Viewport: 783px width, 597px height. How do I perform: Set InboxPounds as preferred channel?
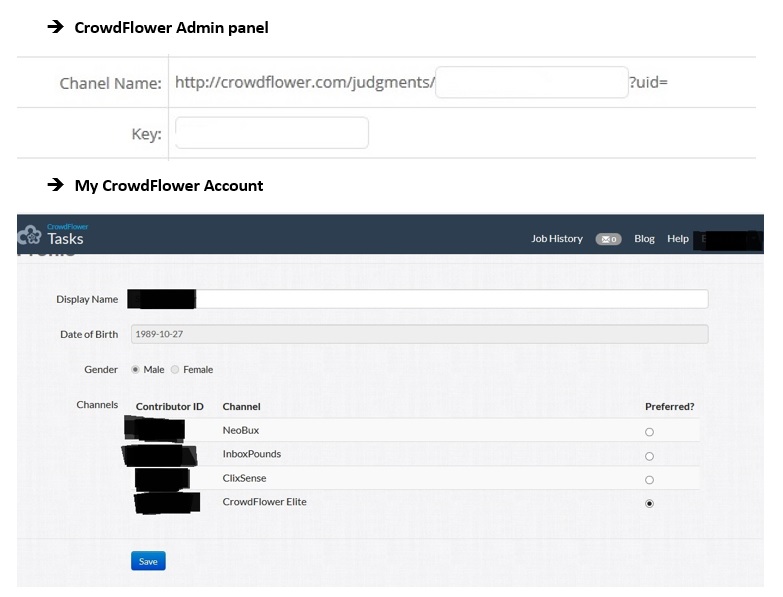(649, 456)
